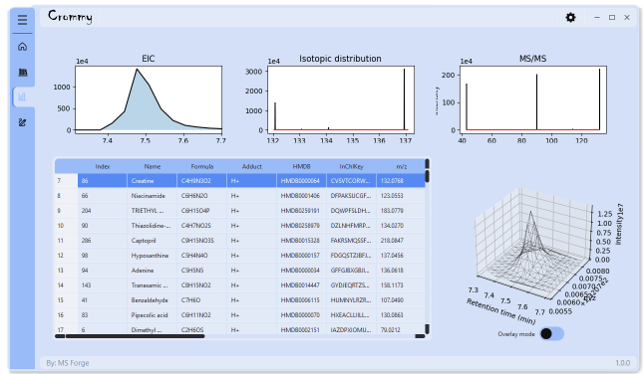Maximize the Crommy window
Image resolution: width=643 pixels, height=374 pixels.
pos(612,17)
